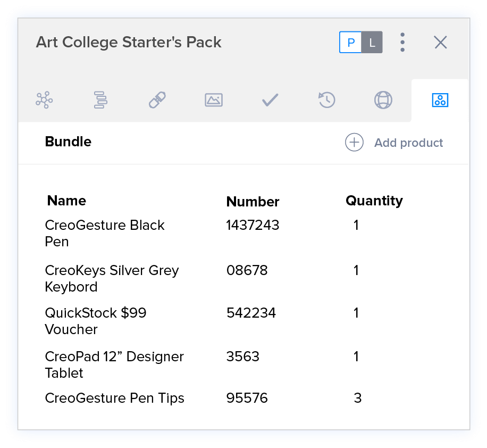This screenshot has width=487, height=448.
Task: Open the images tab icon
Action: tap(214, 99)
